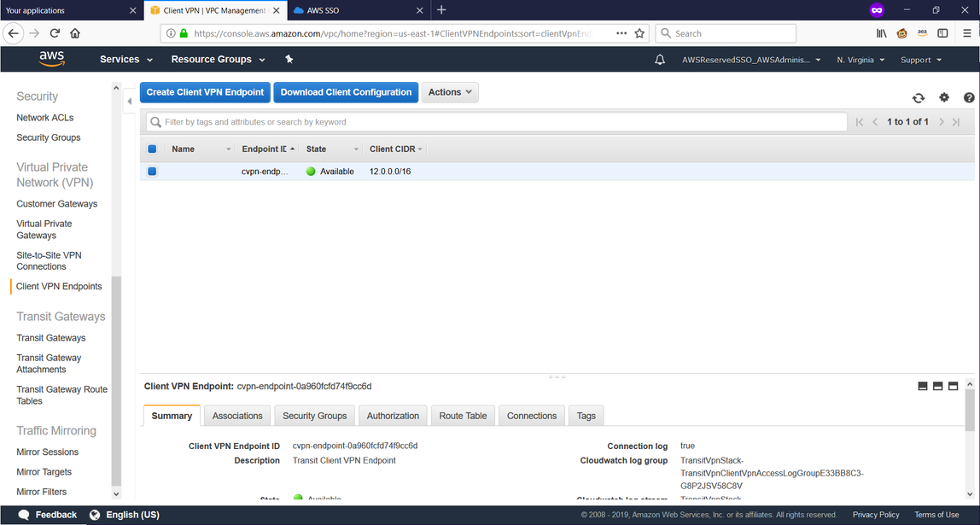Open the notifications bell

click(x=659, y=60)
